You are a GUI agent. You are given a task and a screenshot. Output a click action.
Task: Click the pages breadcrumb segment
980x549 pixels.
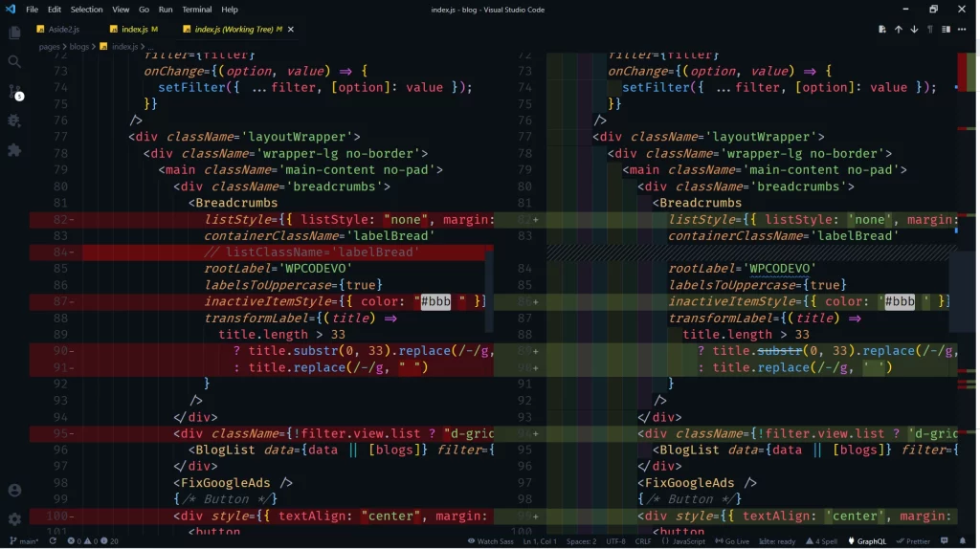point(49,46)
